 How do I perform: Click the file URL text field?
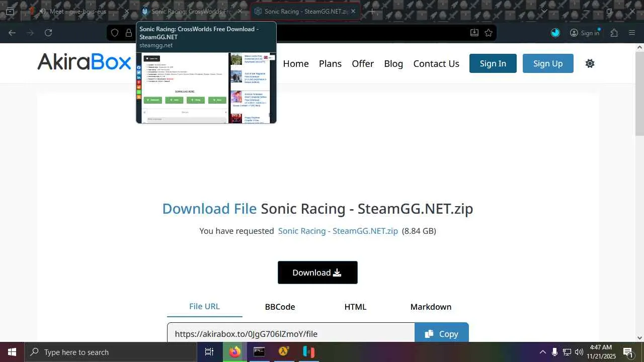coord(291,333)
